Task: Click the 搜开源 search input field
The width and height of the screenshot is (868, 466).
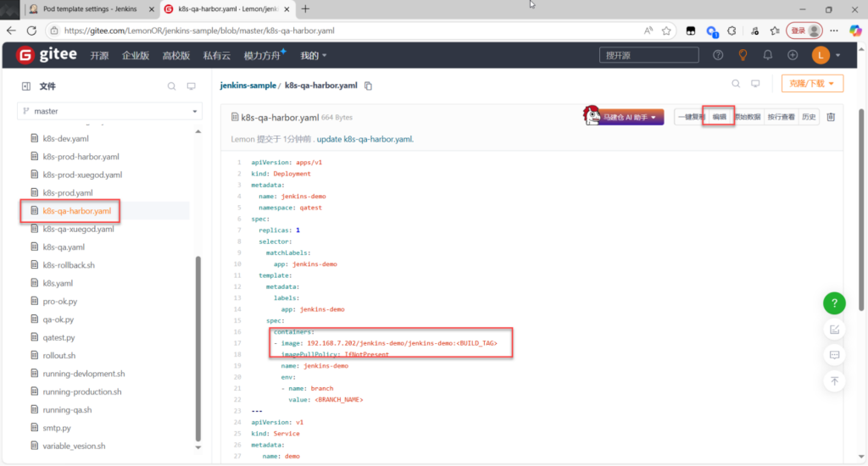Action: tap(648, 55)
